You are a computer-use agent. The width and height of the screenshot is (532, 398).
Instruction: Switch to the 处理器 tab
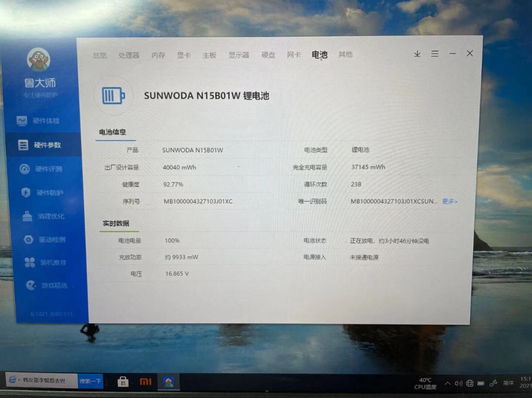click(x=129, y=55)
